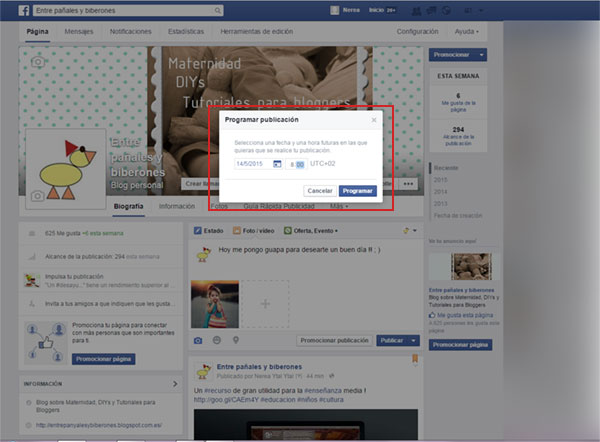Click Promocionar página button in the right ad panel
Image resolution: width=600 pixels, height=442 pixels.
tap(460, 345)
